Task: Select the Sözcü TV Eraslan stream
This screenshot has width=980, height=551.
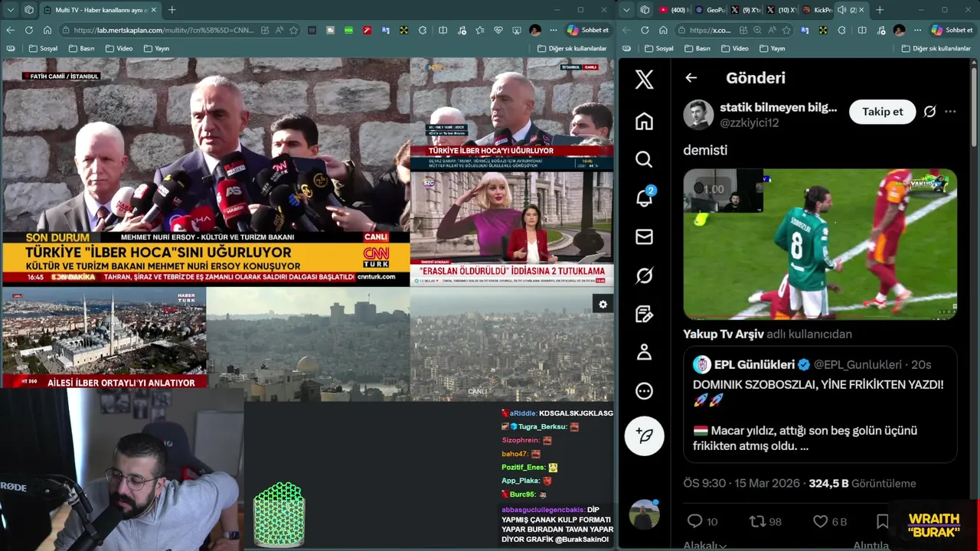Action: pyautogui.click(x=511, y=228)
